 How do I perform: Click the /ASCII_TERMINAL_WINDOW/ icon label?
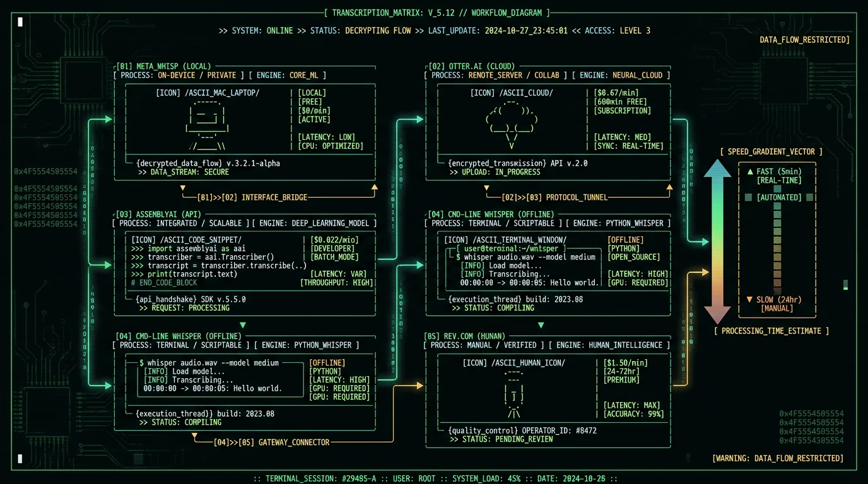(520, 239)
